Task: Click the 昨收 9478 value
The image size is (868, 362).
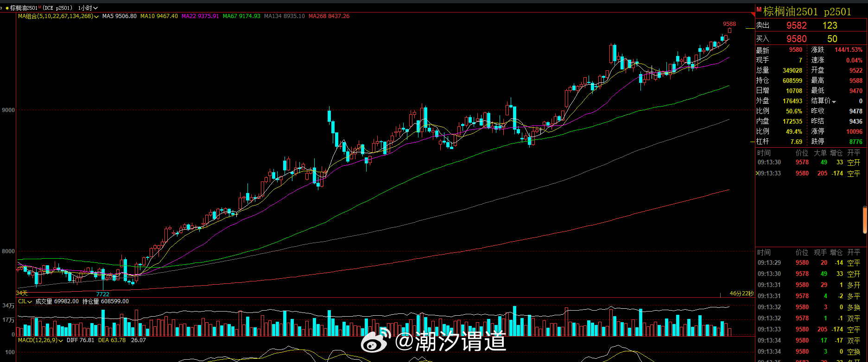Action: click(856, 111)
